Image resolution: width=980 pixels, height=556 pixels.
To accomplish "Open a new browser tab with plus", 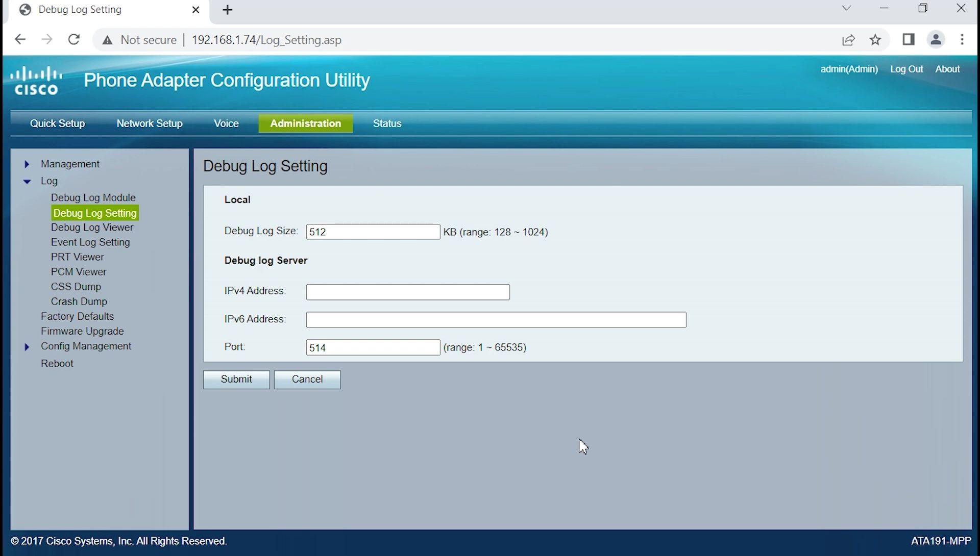I will 228,10.
